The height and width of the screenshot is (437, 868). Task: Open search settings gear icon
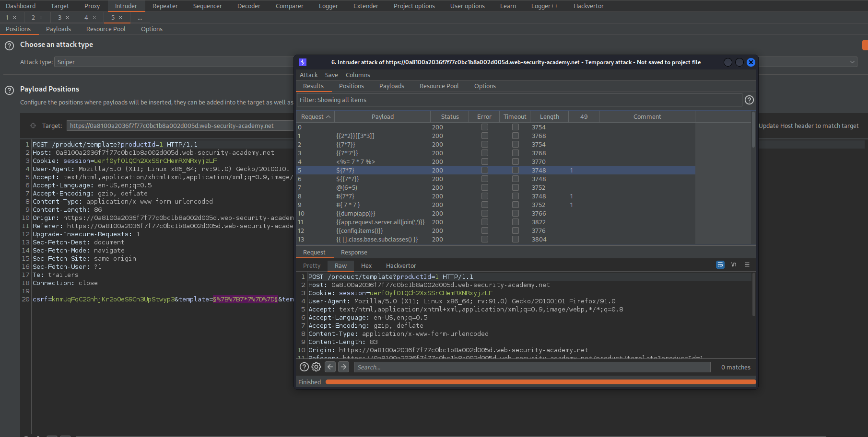tap(316, 367)
